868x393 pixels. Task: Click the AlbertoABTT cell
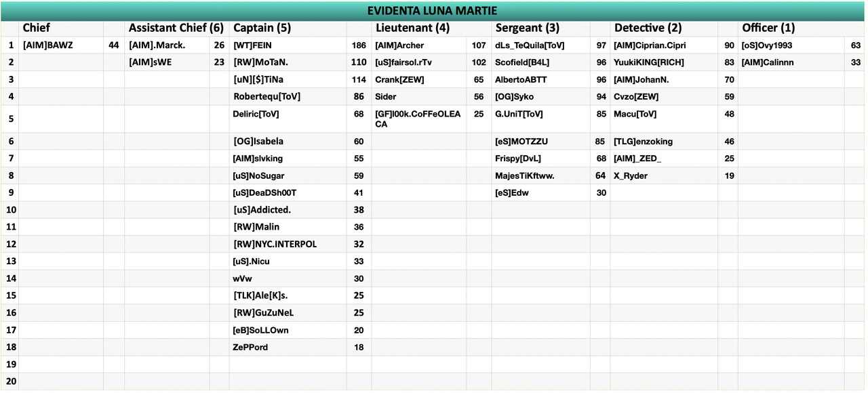coord(540,79)
